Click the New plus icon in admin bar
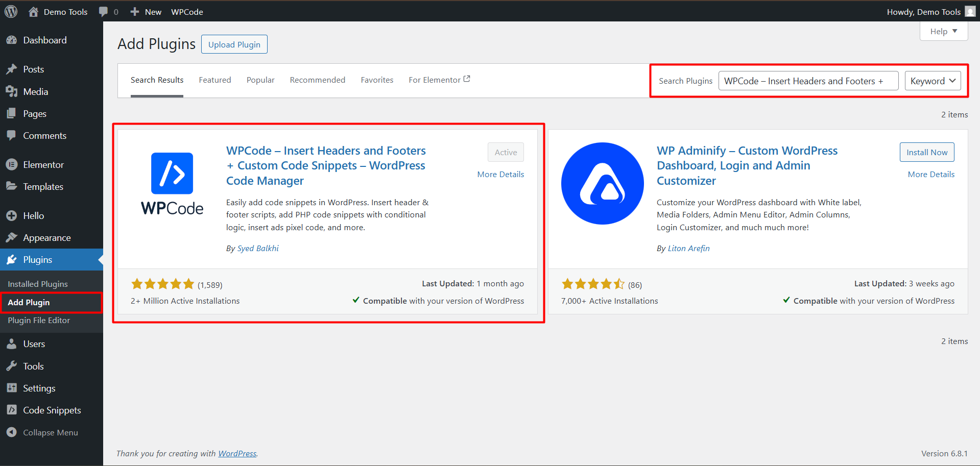 tap(134, 11)
